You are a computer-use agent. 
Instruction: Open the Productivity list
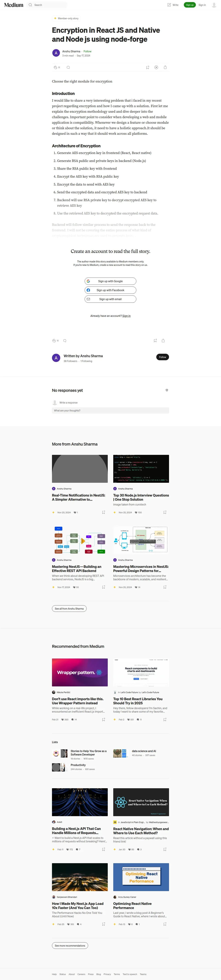[78, 765]
